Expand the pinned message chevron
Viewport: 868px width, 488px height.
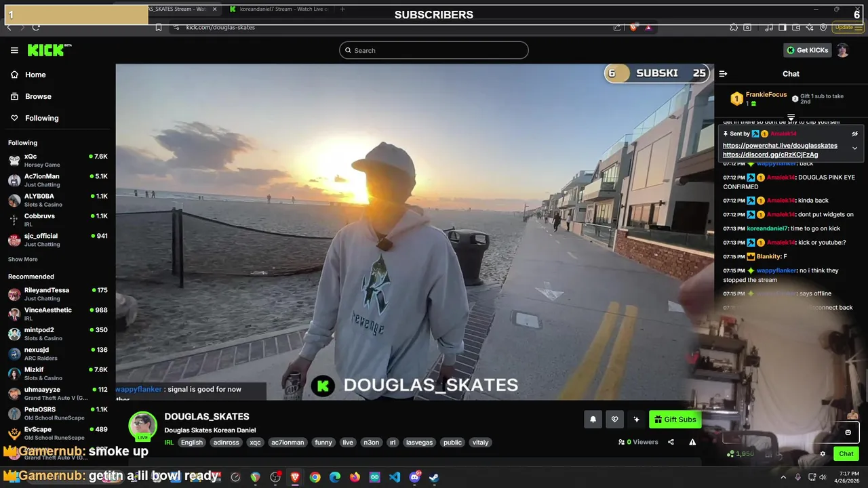click(x=854, y=148)
